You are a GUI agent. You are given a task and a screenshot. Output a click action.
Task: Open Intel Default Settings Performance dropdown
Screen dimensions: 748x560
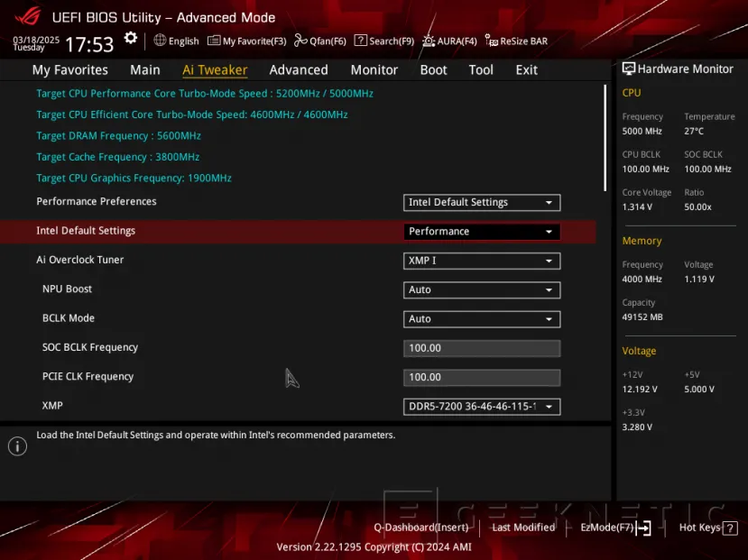pos(482,232)
